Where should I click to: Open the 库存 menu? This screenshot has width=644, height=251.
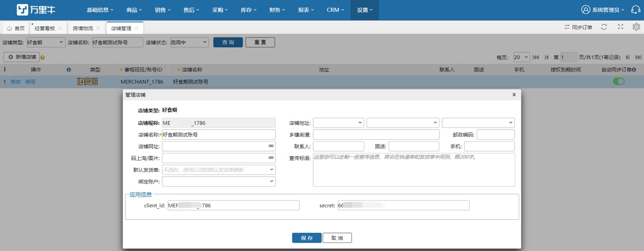[x=249, y=10]
